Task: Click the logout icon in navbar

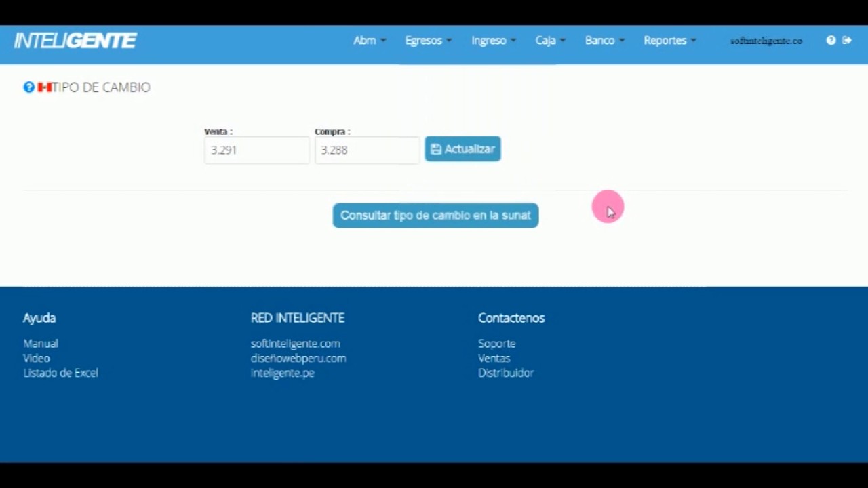Action: (x=847, y=41)
